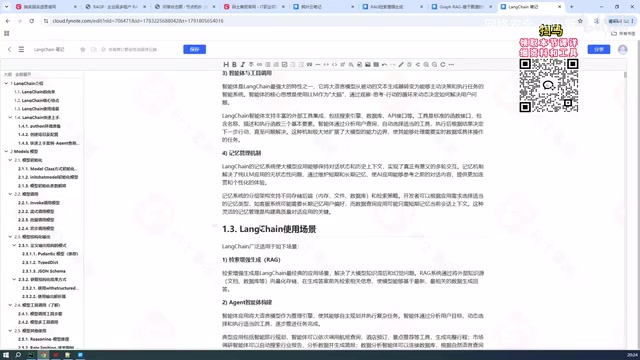The image size is (640, 360).
Task: Toggle the outline sidebar with the hamburger icon
Action: click(21, 49)
